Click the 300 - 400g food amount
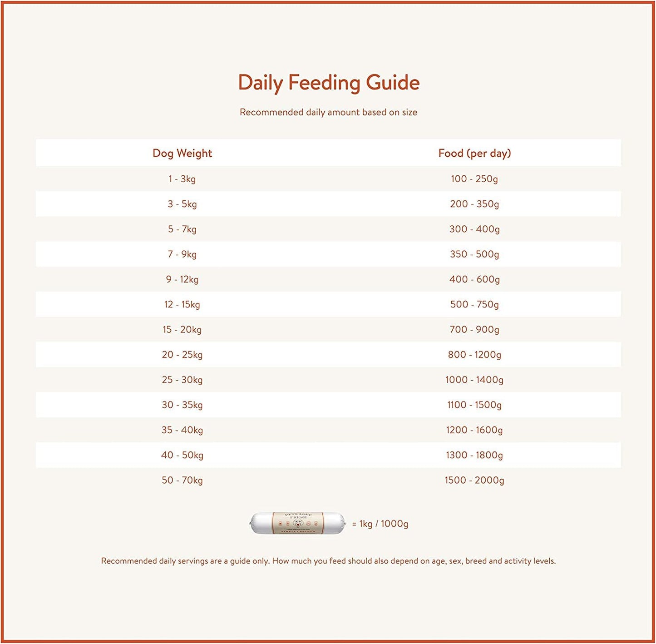This screenshot has width=656, height=644. [x=474, y=229]
